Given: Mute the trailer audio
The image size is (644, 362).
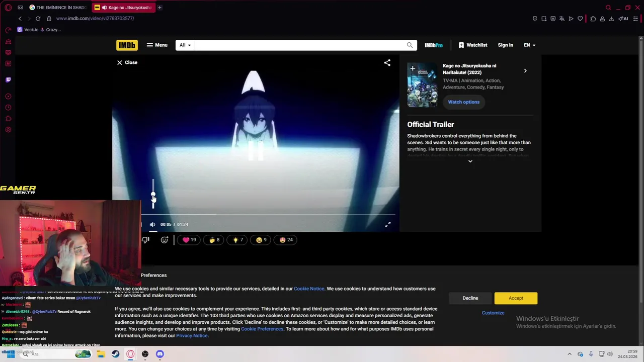Looking at the screenshot, I should [x=152, y=225].
